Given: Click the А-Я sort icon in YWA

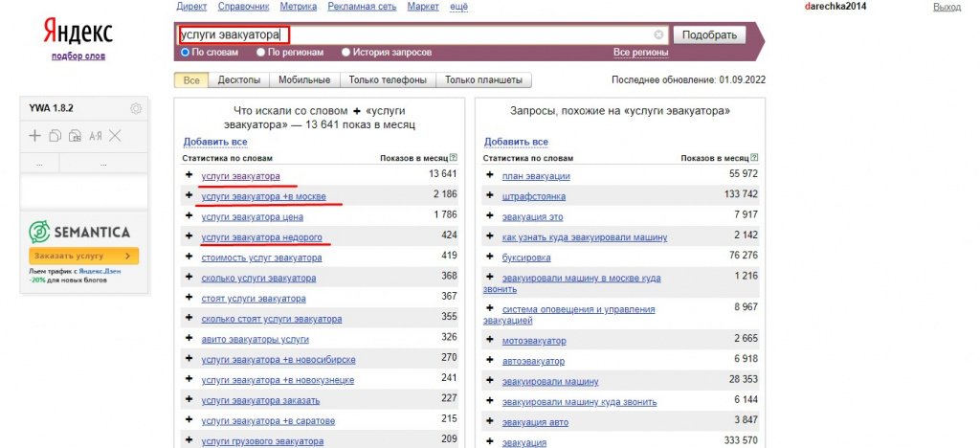Looking at the screenshot, I should 96,136.
